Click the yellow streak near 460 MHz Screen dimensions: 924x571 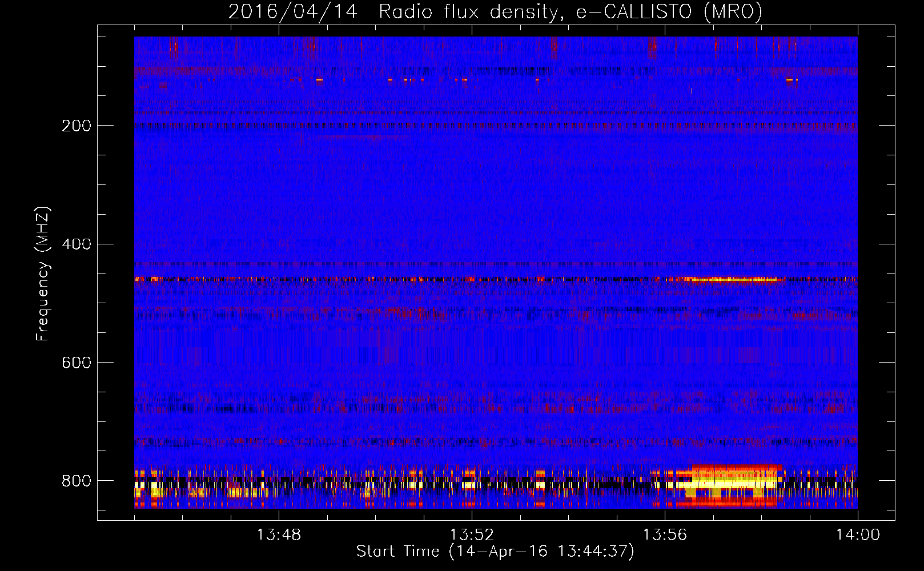(734, 280)
